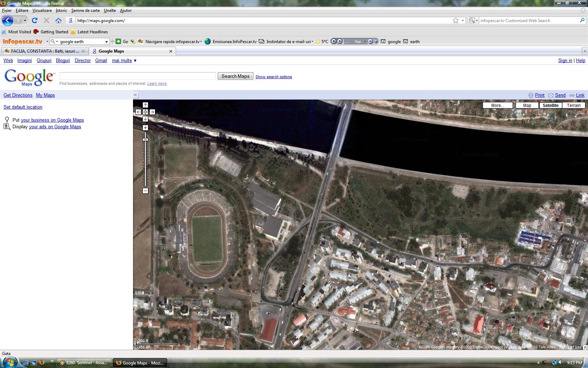This screenshot has width=588, height=368.
Task: Click the zoom level slider handle
Action: coord(145,140)
